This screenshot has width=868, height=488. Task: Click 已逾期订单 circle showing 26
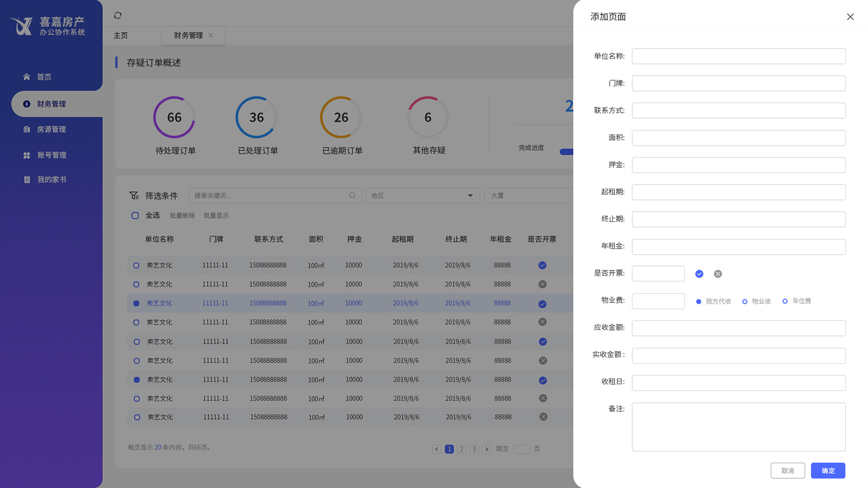(x=341, y=117)
